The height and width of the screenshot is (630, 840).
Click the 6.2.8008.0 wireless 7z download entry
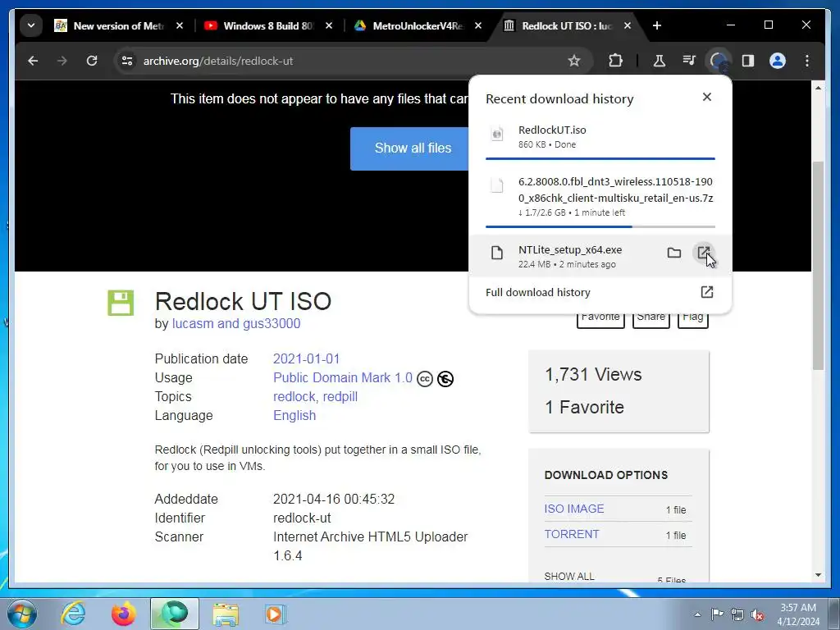click(600, 197)
